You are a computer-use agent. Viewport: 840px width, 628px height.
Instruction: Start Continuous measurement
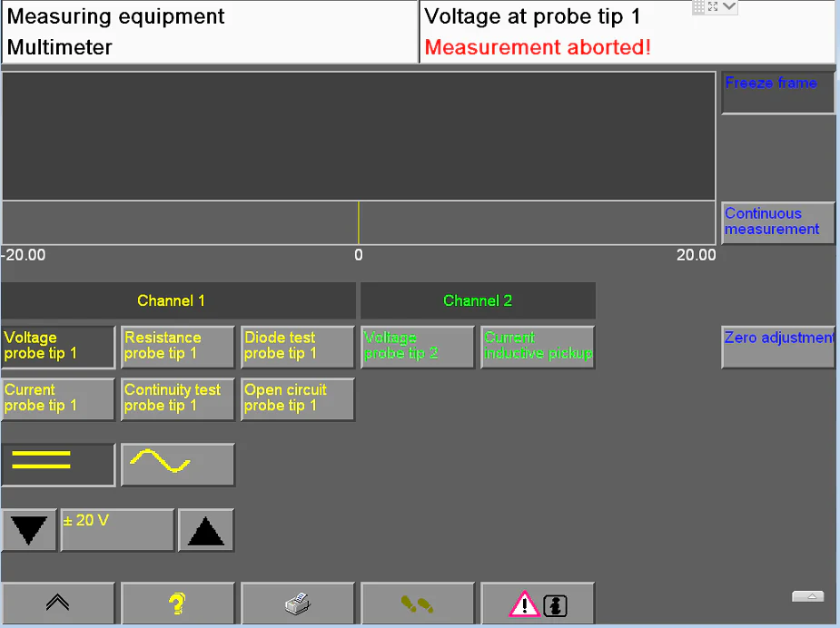[778, 223]
